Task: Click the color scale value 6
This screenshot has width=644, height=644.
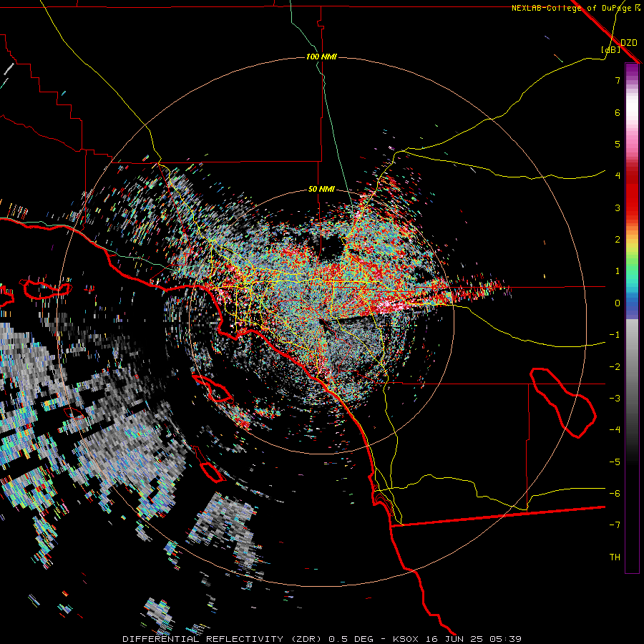Action: (618, 112)
